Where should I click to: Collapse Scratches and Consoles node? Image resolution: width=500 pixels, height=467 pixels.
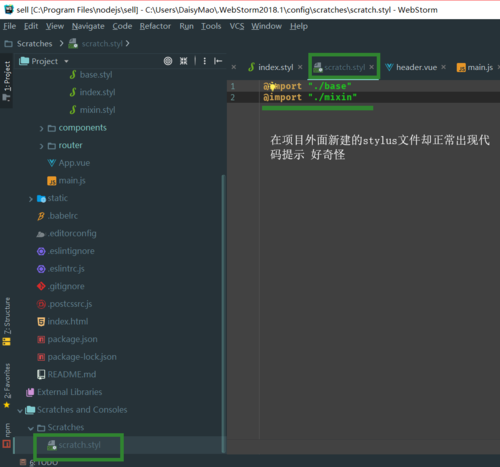coord(20,411)
